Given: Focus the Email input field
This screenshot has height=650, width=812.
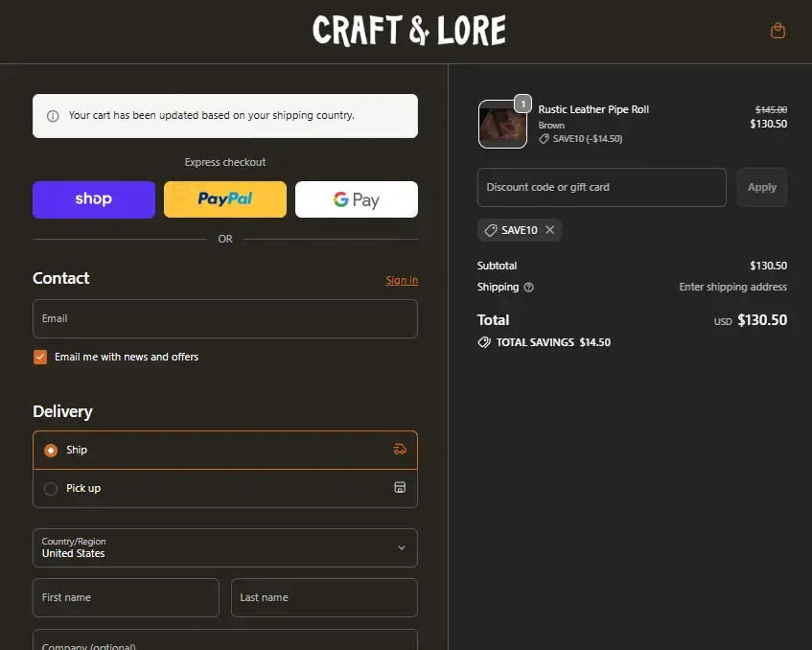Looking at the screenshot, I should click(224, 318).
